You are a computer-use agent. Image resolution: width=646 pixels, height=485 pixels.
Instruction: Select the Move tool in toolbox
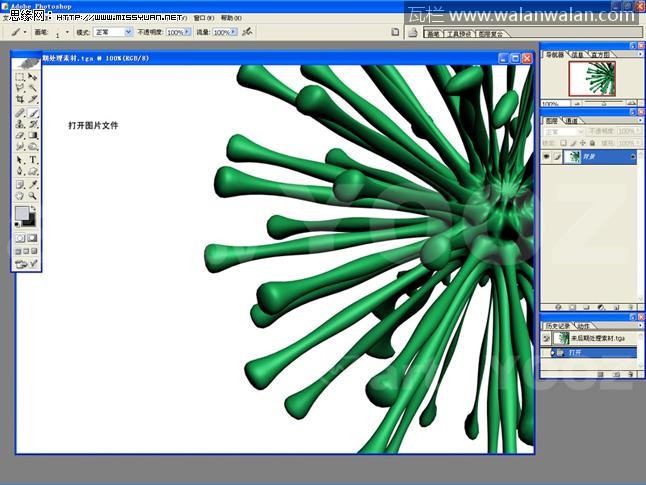pos(33,77)
